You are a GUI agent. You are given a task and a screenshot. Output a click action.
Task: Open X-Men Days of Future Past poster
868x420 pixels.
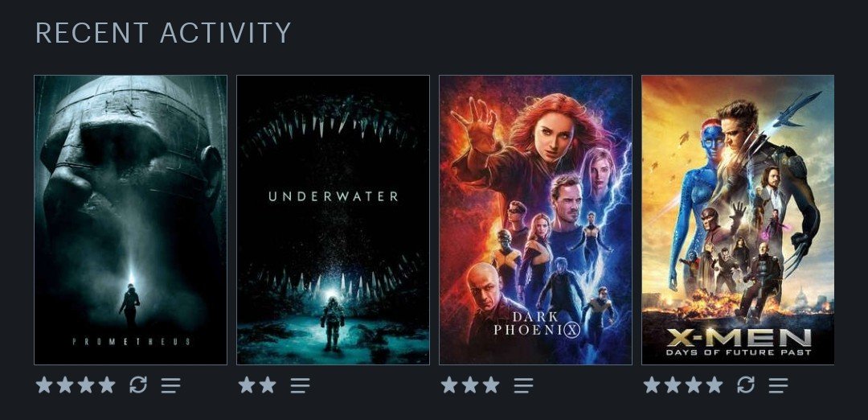(738, 220)
